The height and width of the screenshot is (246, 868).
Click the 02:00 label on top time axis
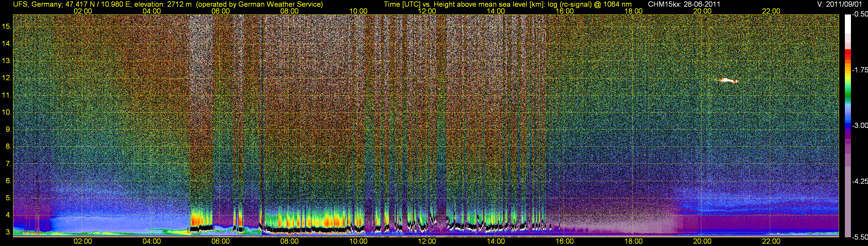point(82,11)
